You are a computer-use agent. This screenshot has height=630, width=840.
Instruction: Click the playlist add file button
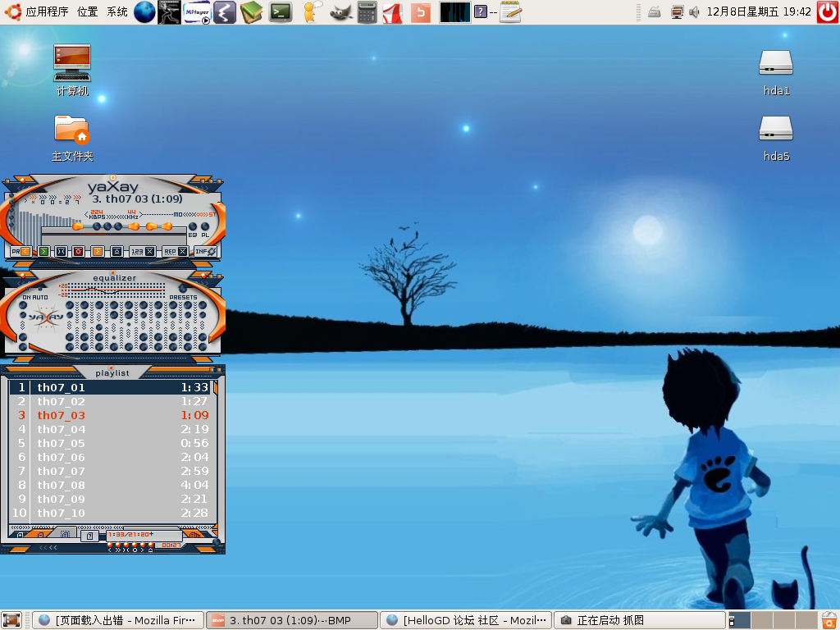tap(20, 535)
